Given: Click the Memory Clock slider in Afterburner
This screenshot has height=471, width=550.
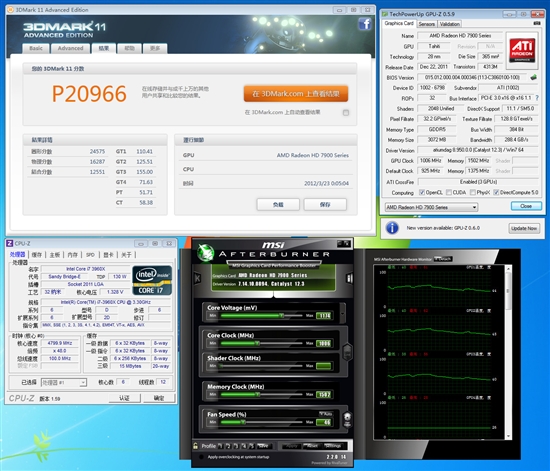Looking at the screenshot, I should tap(261, 395).
